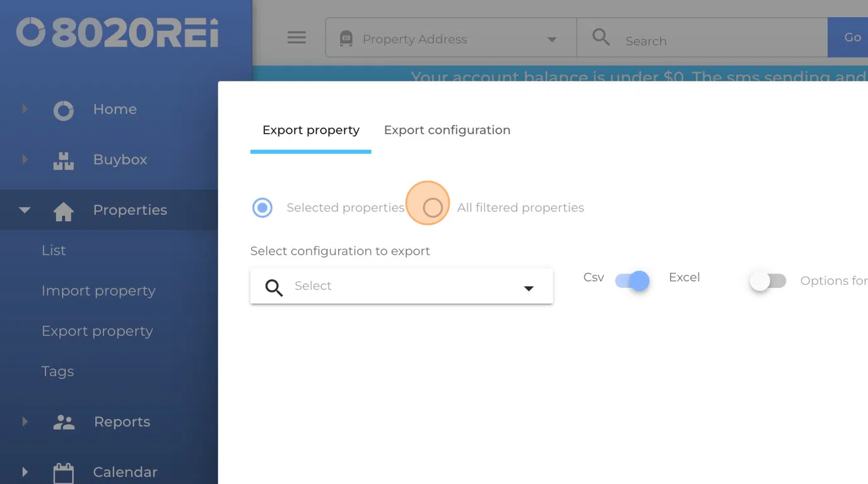Click the 8020REI logo
868x484 pixels.
pos(117,32)
